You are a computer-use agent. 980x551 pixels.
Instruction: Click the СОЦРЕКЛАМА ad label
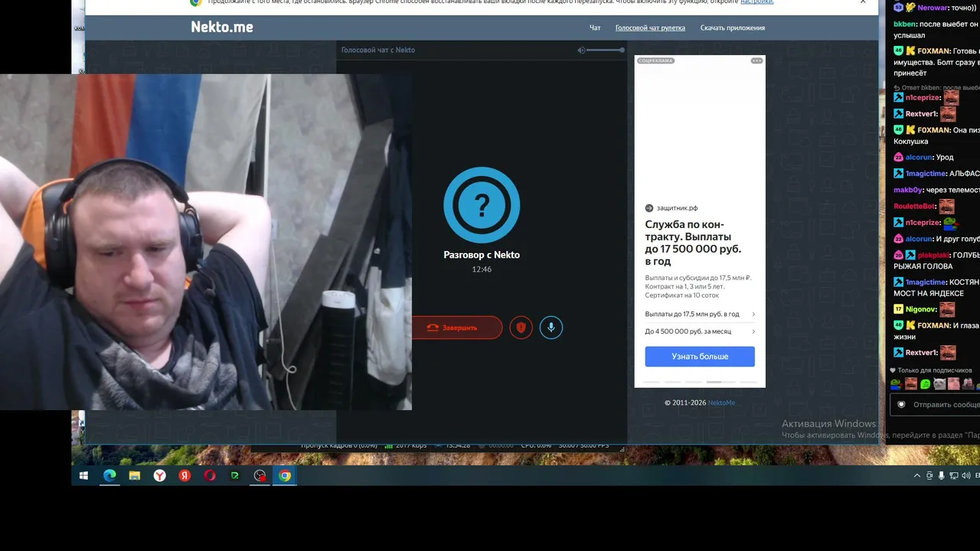[x=655, y=60]
